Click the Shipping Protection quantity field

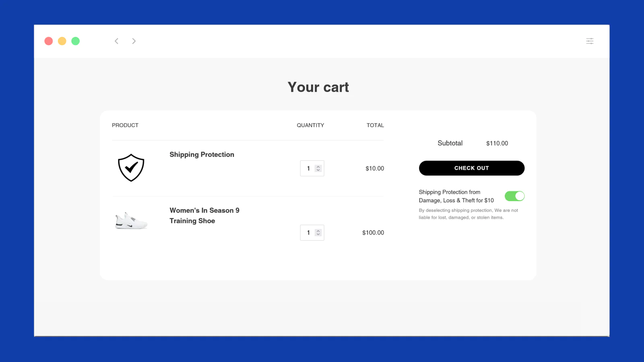[x=308, y=169]
